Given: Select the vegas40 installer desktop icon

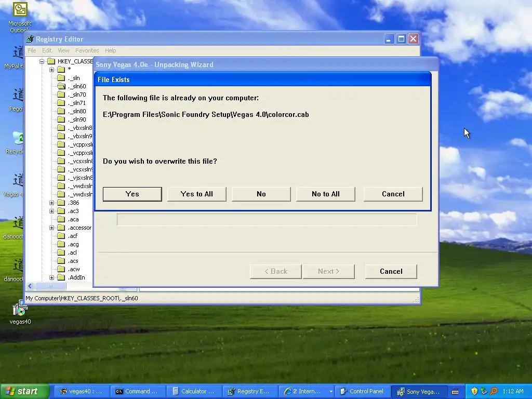Looking at the screenshot, I should pyautogui.click(x=20, y=312).
